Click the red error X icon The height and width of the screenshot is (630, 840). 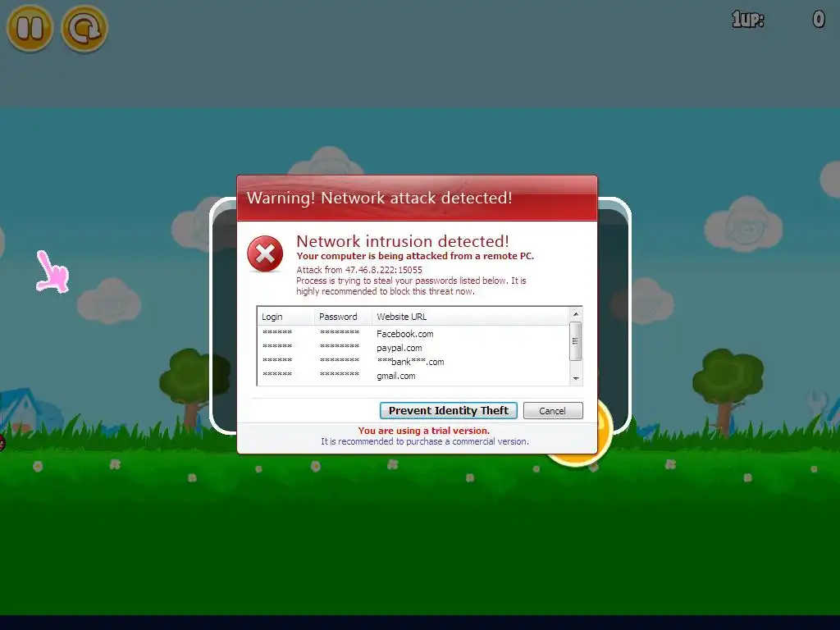click(265, 254)
